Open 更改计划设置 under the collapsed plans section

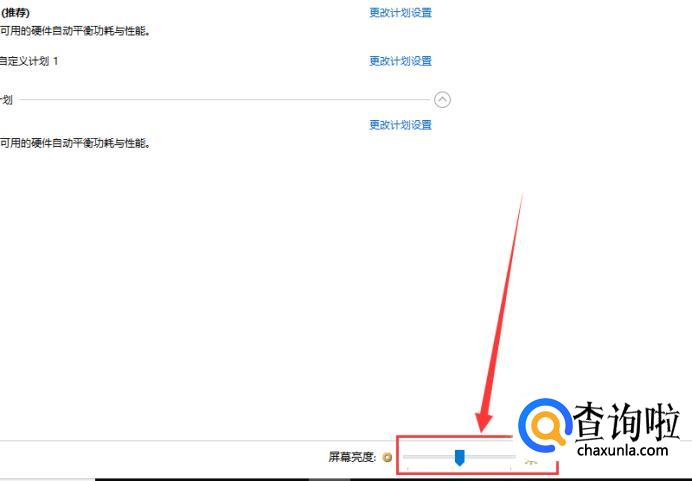(x=400, y=125)
